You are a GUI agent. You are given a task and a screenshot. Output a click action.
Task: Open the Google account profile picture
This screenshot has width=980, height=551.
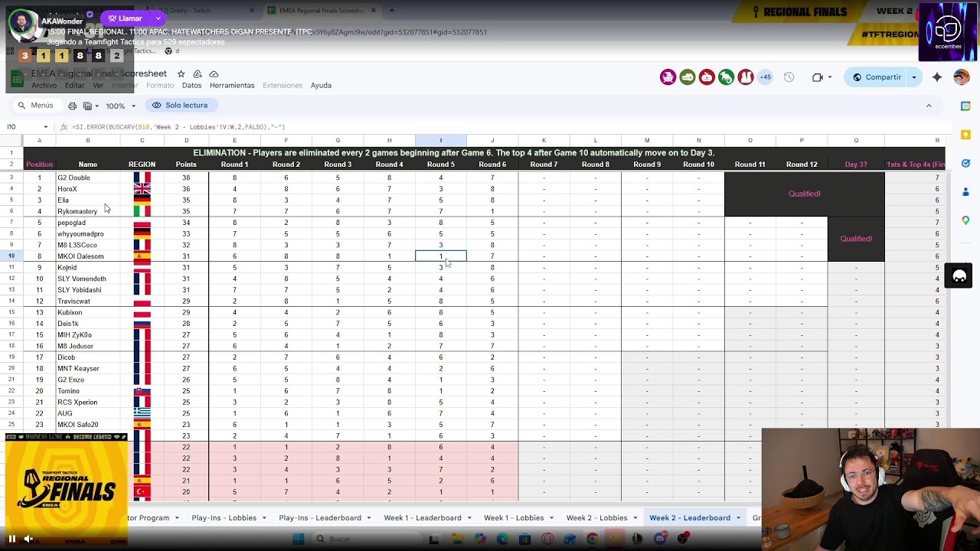click(x=962, y=77)
